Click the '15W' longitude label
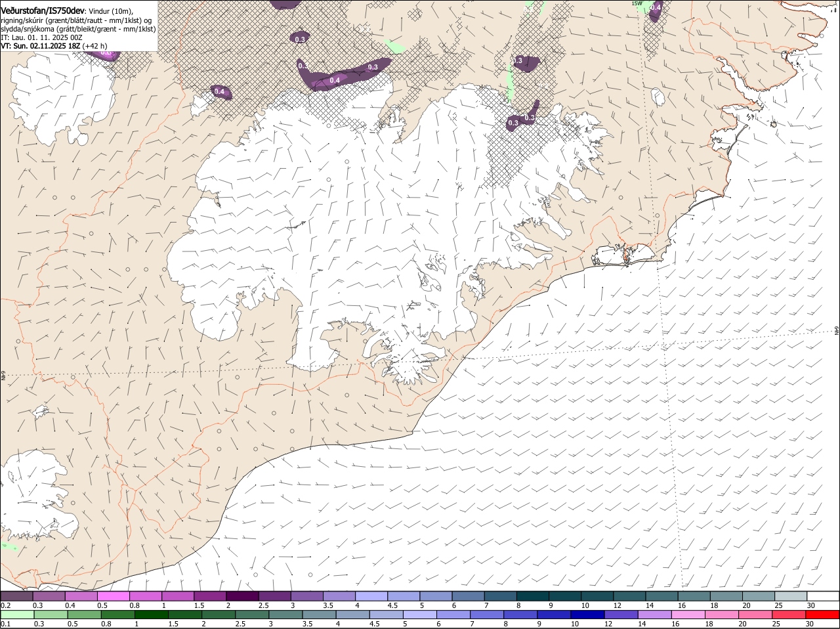Viewport: 840px width, 629px height. click(637, 3)
